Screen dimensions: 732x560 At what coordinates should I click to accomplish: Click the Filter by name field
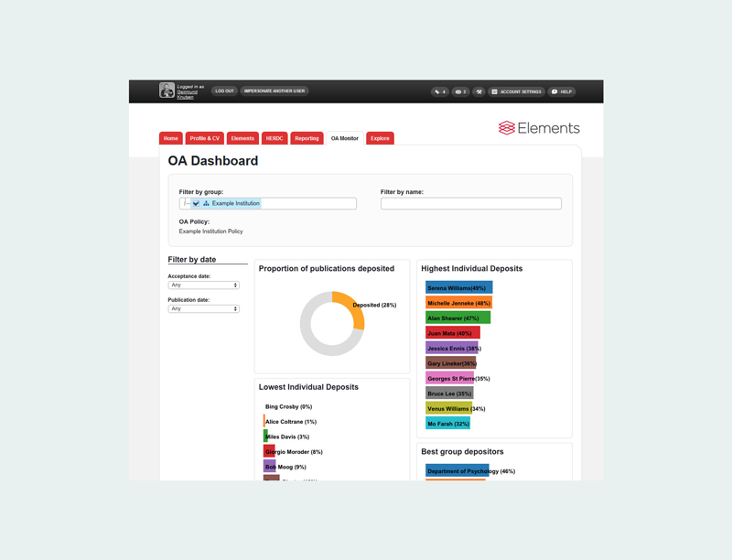pos(470,204)
